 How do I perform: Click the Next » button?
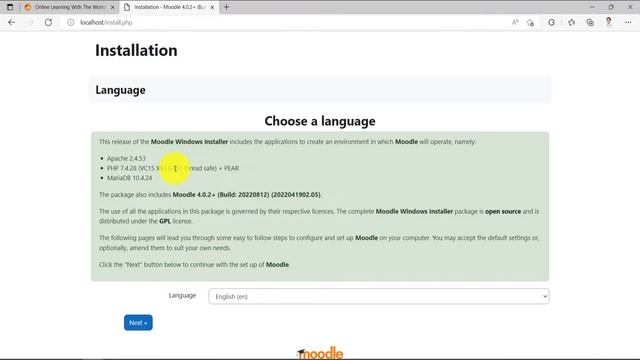(138, 322)
